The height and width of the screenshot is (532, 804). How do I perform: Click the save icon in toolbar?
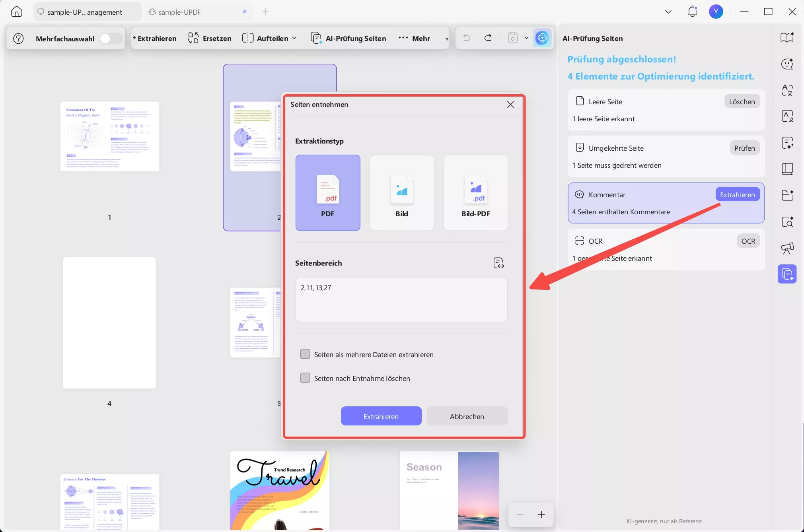click(513, 38)
